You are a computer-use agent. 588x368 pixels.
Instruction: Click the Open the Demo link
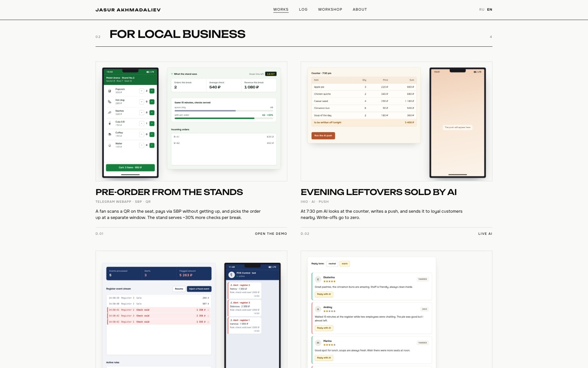pyautogui.click(x=271, y=234)
